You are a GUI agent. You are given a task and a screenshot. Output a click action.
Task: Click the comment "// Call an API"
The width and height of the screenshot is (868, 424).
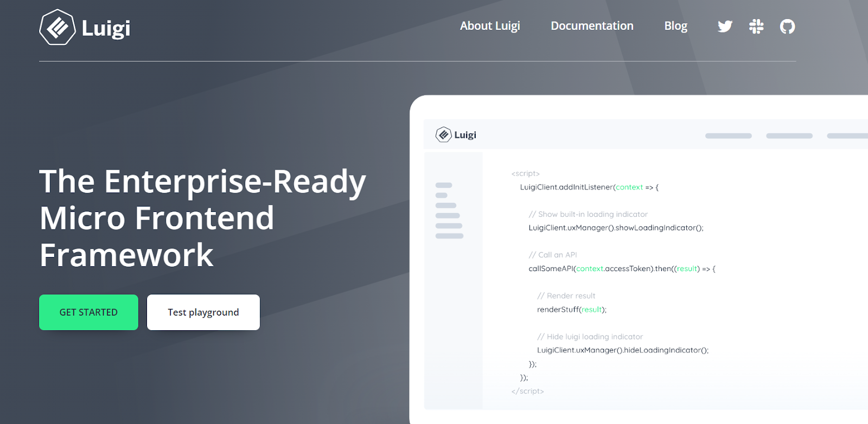click(553, 255)
